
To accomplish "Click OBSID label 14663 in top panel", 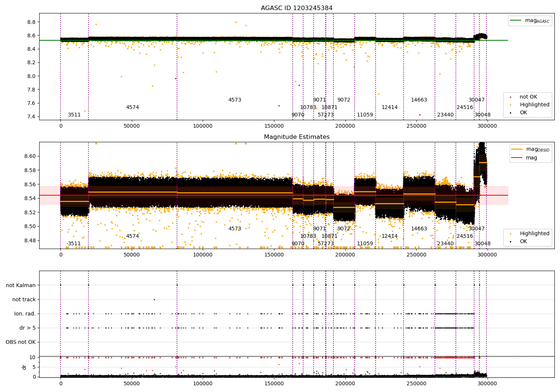I will (419, 100).
